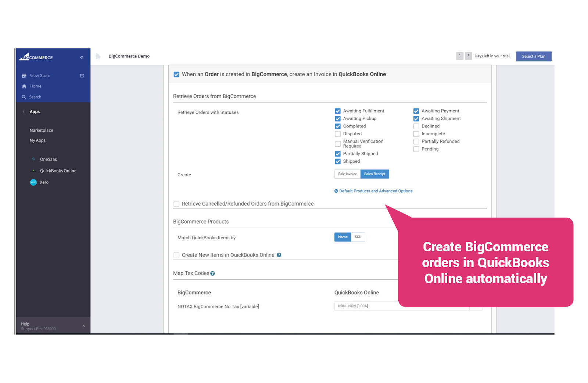Viewport: 588px width, 383px height.
Task: Click the BigCommerce logo
Action: (x=36, y=57)
